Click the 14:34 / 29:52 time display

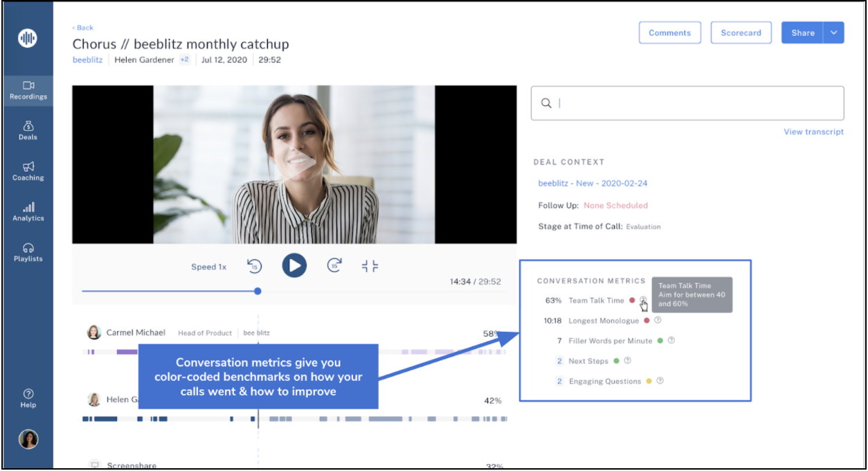pyautogui.click(x=475, y=282)
